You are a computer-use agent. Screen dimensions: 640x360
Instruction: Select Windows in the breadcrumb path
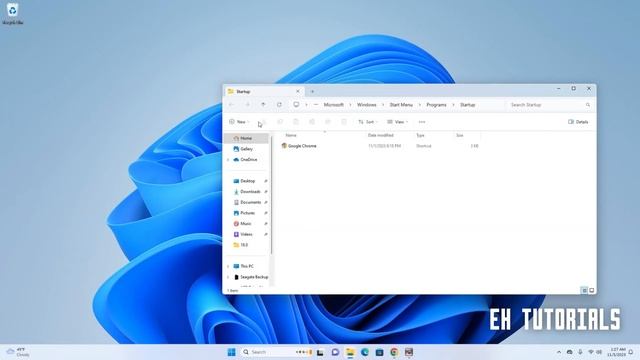pos(367,104)
